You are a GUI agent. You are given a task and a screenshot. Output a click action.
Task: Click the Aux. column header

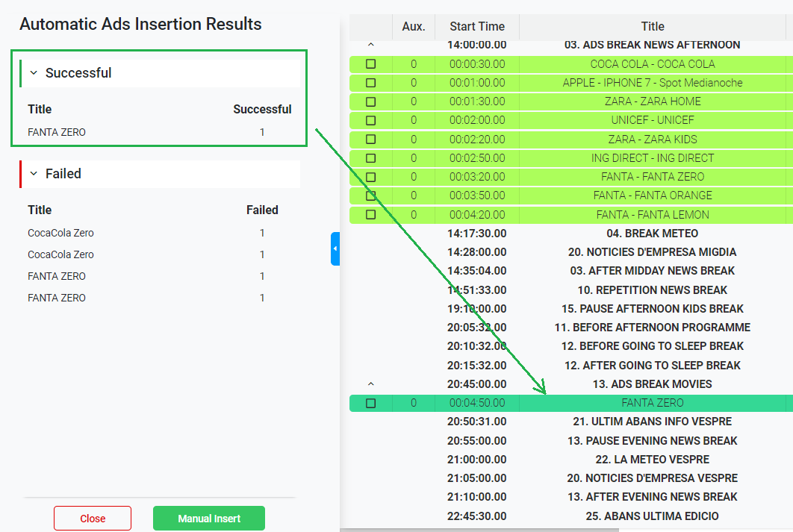coord(413,27)
